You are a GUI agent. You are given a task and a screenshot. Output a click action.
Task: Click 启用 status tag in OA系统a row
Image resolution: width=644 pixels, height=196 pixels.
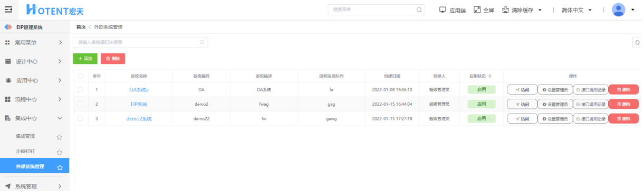pyautogui.click(x=482, y=90)
